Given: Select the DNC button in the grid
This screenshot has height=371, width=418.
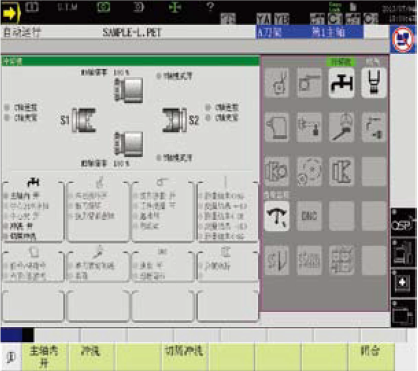Looking at the screenshot, I should [x=309, y=216].
